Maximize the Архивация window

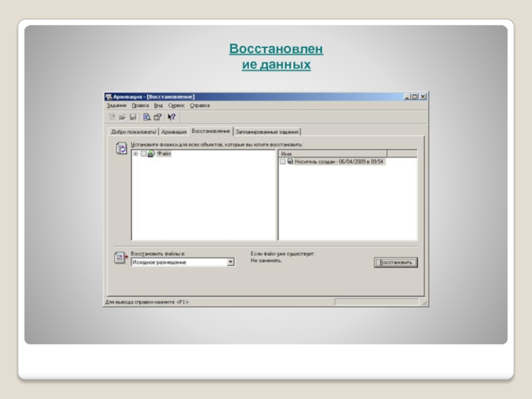414,96
